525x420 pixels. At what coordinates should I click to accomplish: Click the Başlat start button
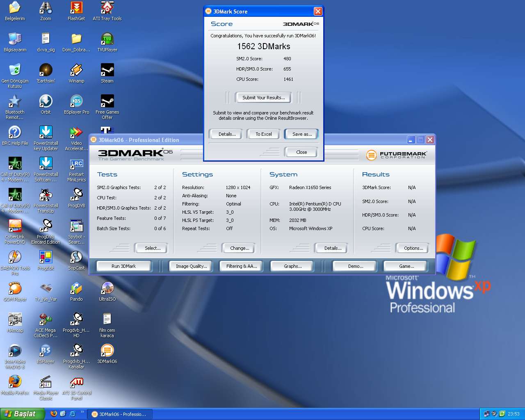click(x=22, y=414)
